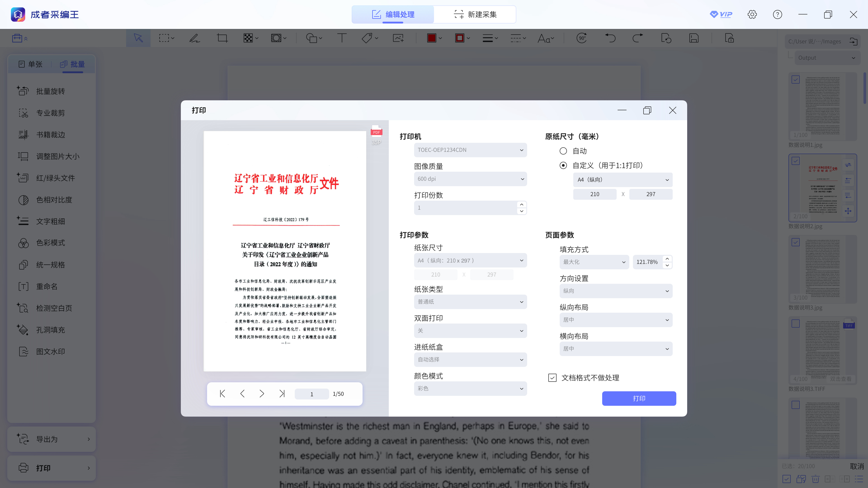Open 双面打印 duplex dropdown

click(470, 331)
